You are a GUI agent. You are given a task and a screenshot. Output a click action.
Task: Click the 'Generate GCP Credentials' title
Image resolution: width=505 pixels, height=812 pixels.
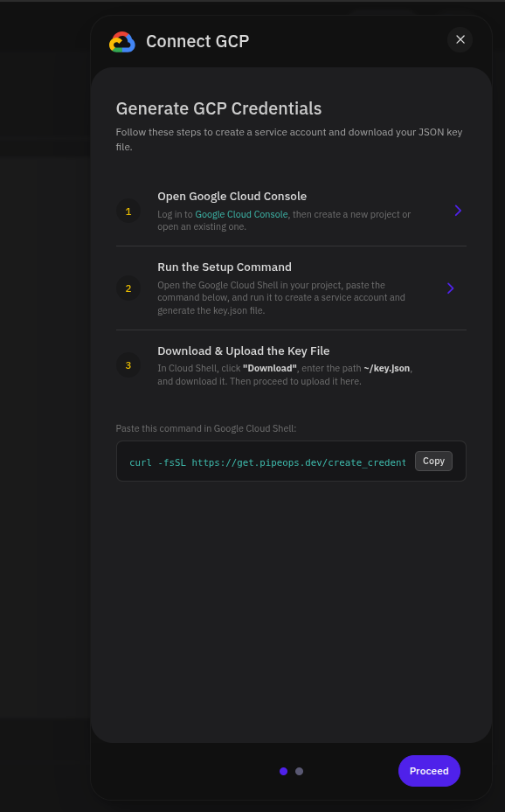tap(218, 108)
